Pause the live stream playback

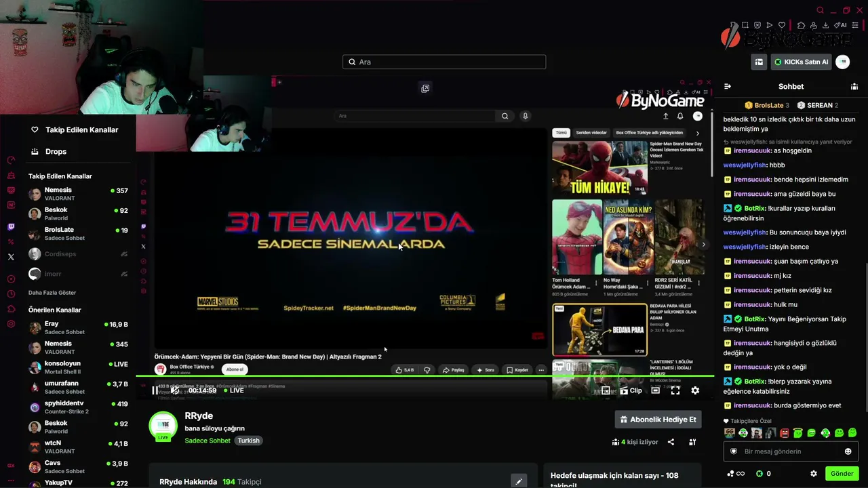pyautogui.click(x=155, y=390)
